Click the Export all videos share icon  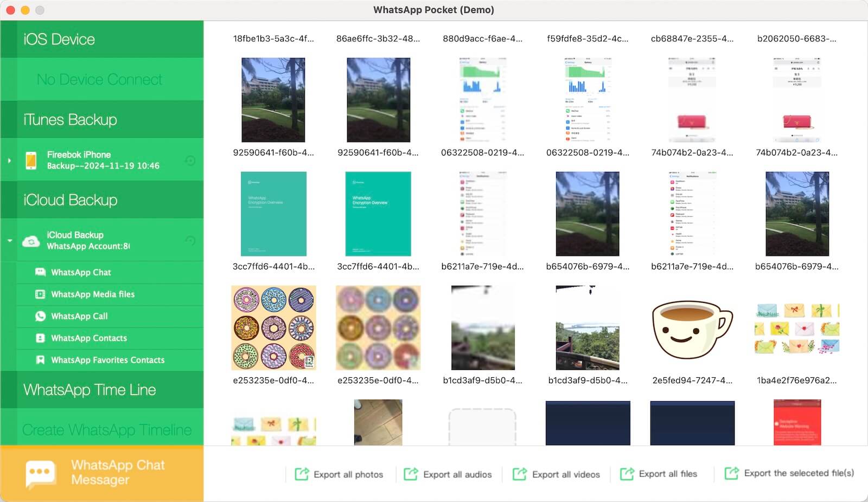pos(520,474)
